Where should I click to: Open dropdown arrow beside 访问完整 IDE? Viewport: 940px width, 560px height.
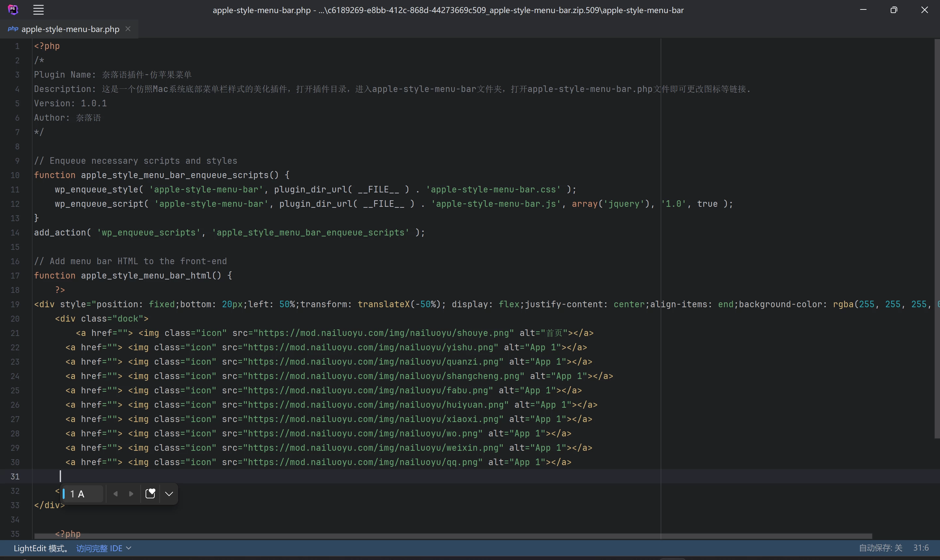129,548
